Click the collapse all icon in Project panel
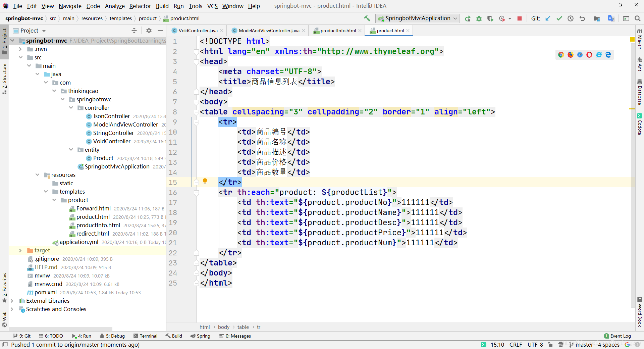 134,31
